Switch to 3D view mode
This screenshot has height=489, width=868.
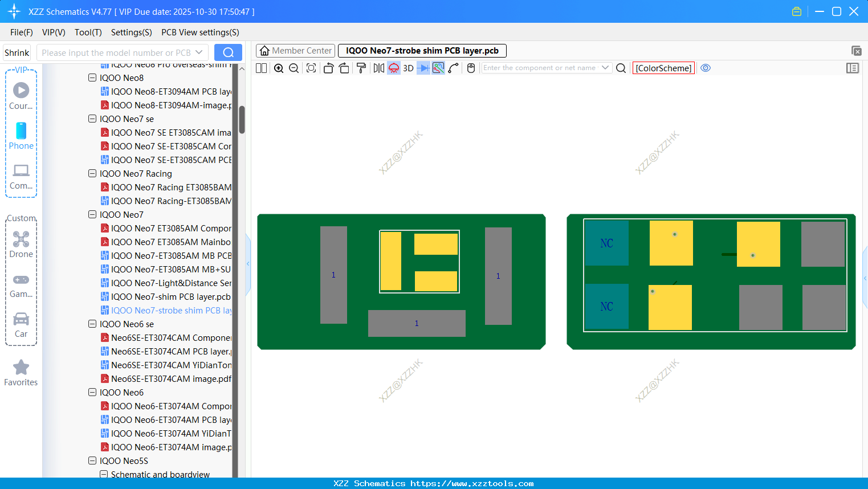(408, 68)
